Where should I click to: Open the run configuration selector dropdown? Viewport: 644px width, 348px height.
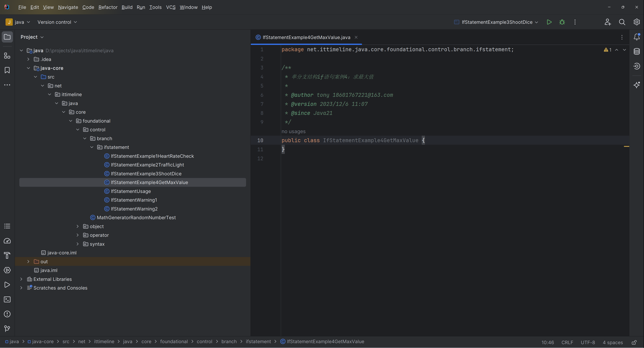[496, 22]
